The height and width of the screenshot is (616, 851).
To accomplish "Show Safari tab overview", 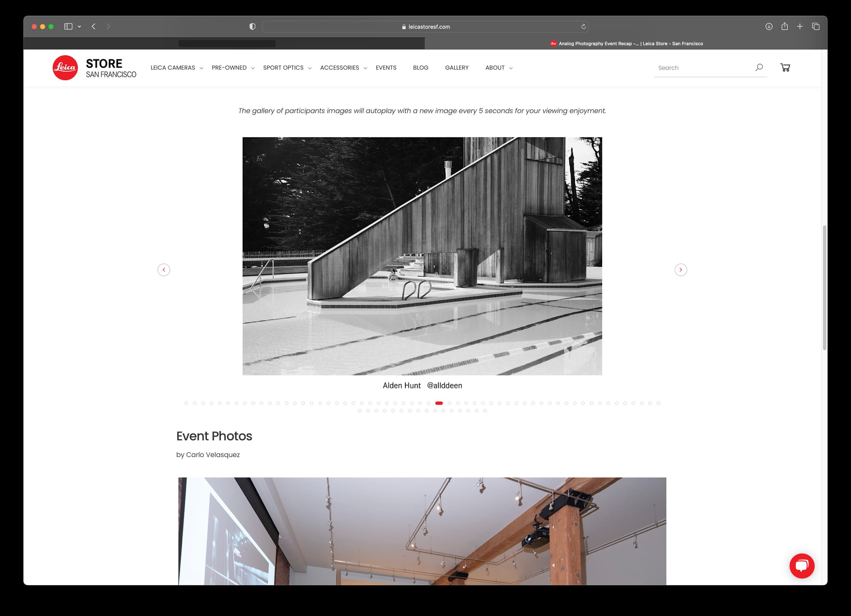I will pos(816,26).
